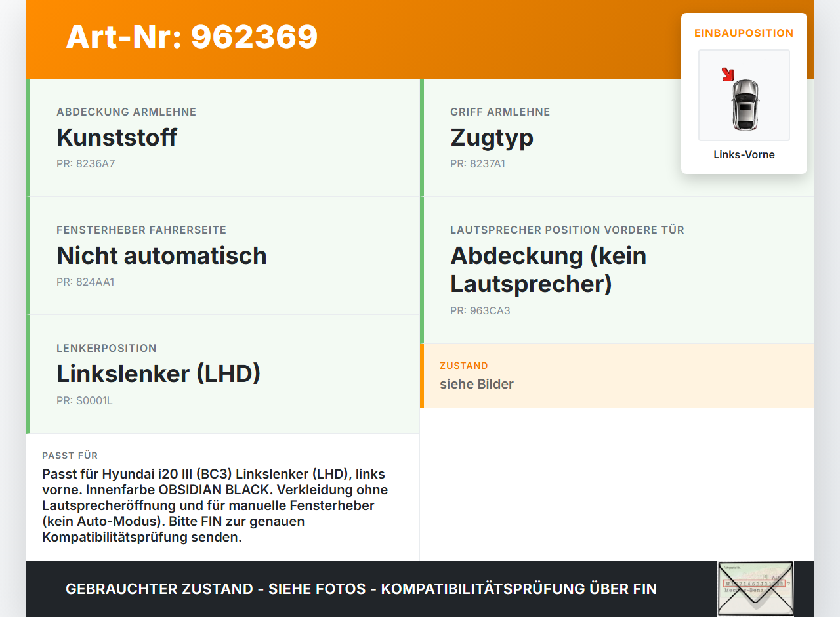
Task: Click the orange header banner
Action: tap(420, 38)
